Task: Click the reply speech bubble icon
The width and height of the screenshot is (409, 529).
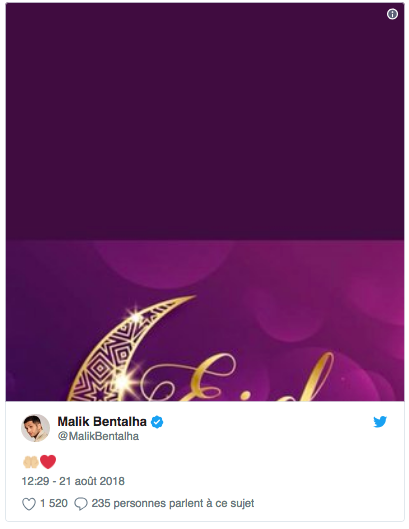Action: 81,504
